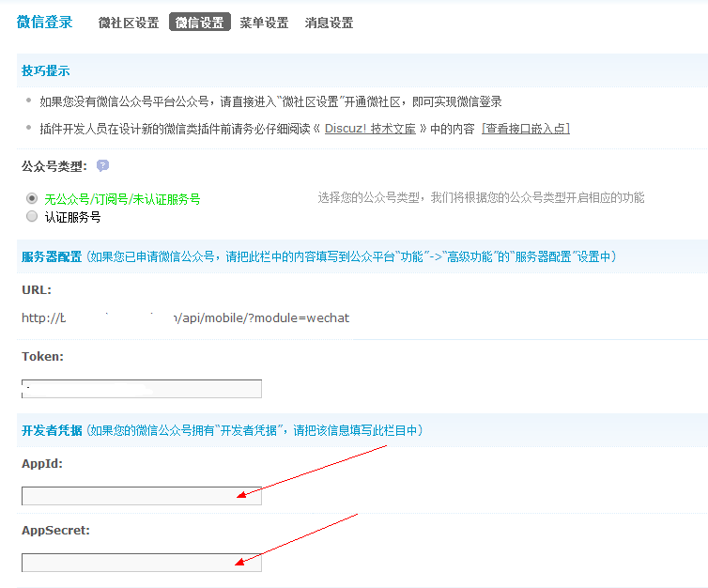Select 无公众号/订阅号/未认证服务号 radio option

32,198
